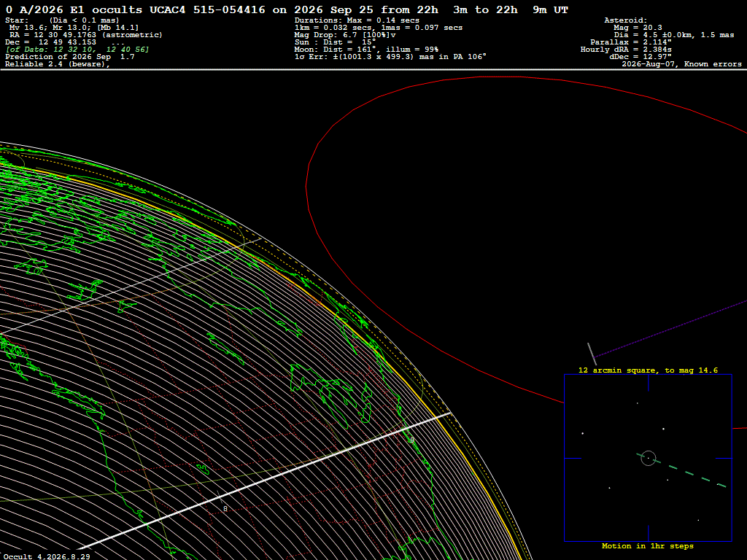Click the green 'of Date' coordinates line
Viewport: 747px width, 560px height.
tap(77, 50)
